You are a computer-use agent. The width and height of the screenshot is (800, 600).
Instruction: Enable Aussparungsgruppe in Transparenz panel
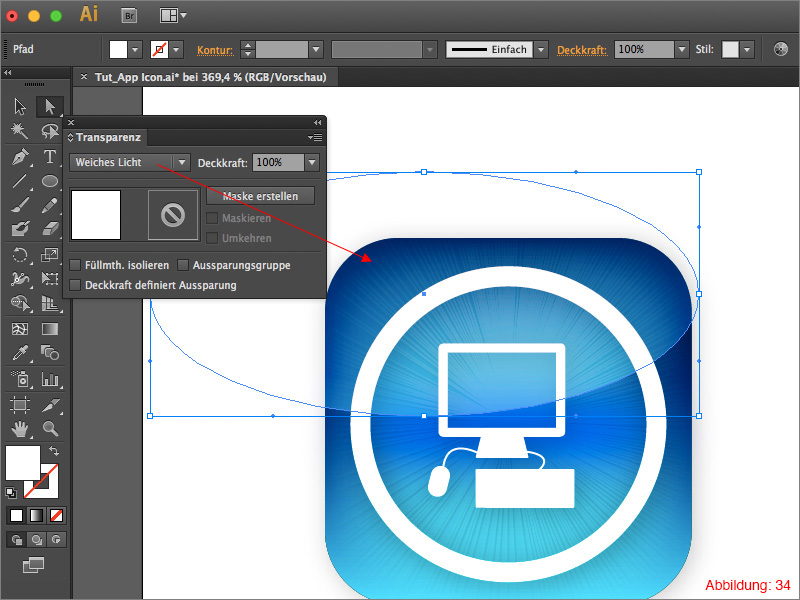click(183, 263)
